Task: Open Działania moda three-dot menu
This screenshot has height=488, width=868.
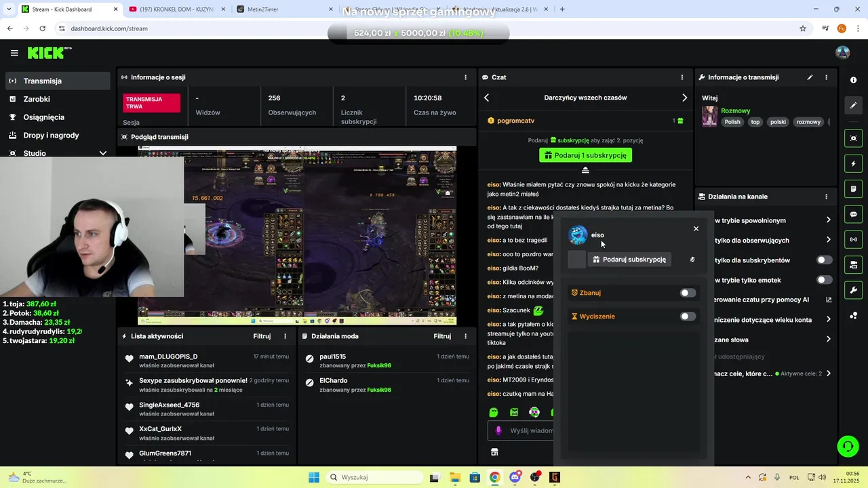Action: (465, 336)
